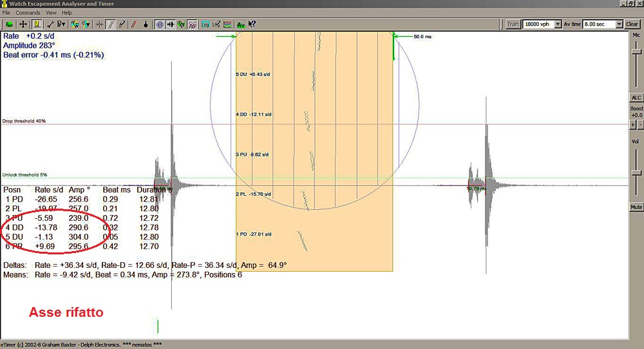The height and width of the screenshot is (349, 644).
Task: Click the green Run icon
Action: pyautogui.click(x=10, y=24)
